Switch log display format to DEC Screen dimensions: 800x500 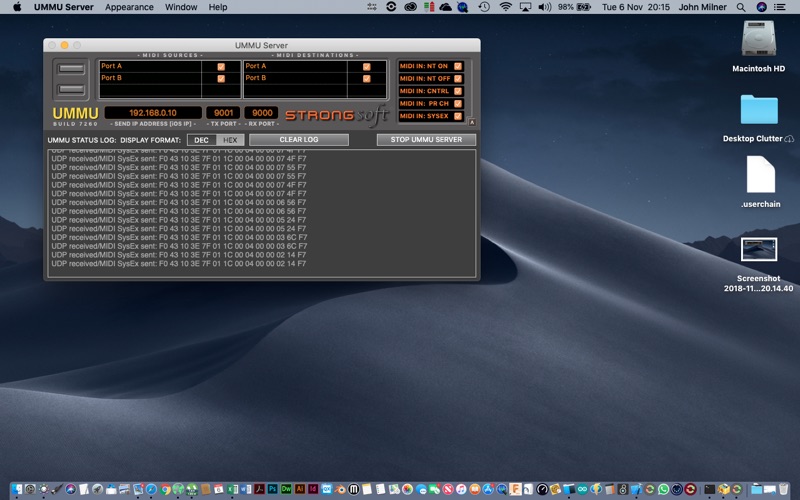(x=202, y=140)
